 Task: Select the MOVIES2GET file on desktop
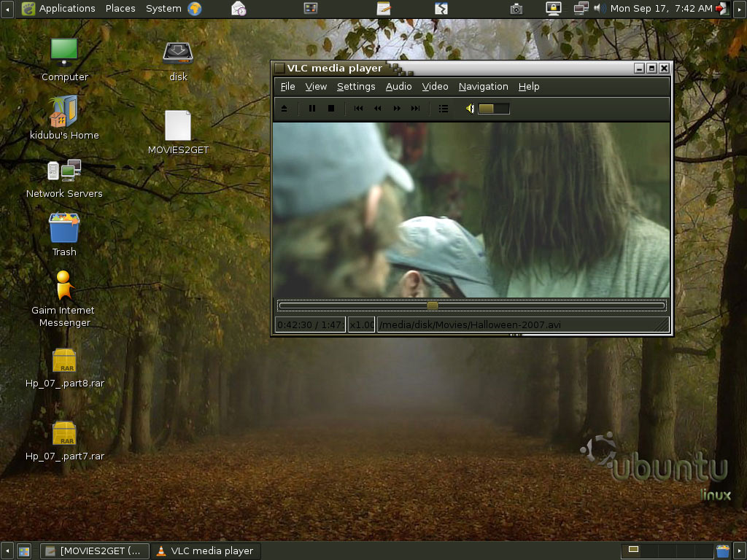(178, 133)
